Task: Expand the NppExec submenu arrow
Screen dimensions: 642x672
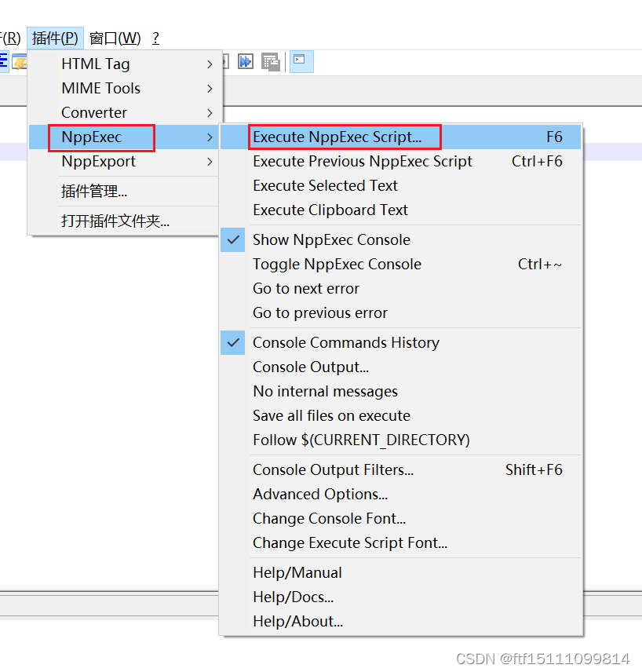Action: pos(210,137)
